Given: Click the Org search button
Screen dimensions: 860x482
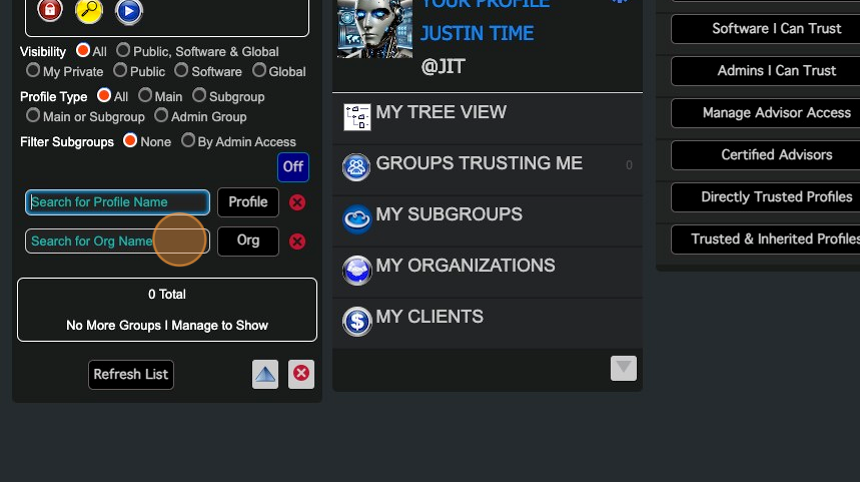Looking at the screenshot, I should 248,241.
